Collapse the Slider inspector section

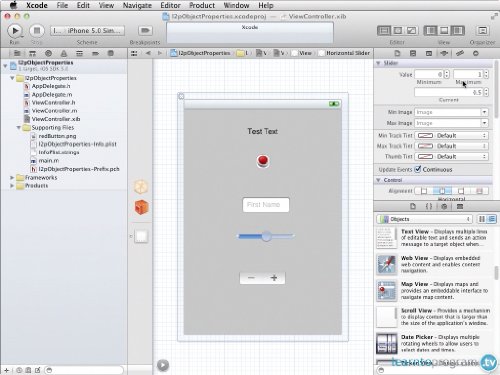click(x=378, y=63)
